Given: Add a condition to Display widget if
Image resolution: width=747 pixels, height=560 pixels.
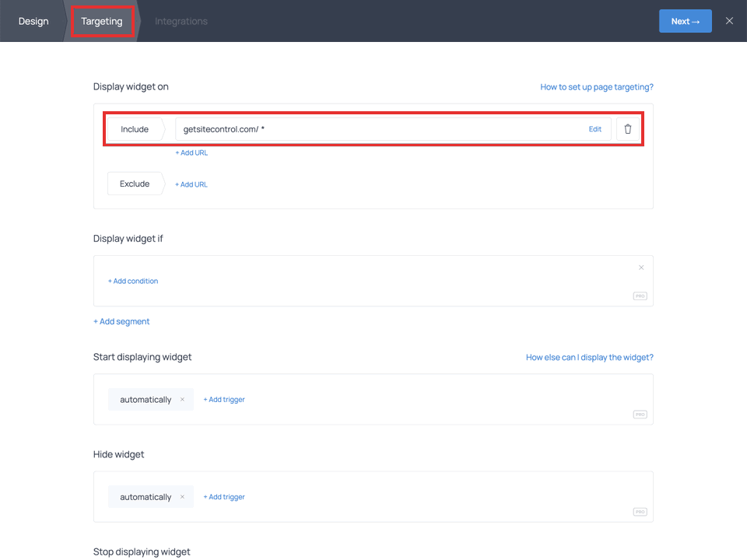Looking at the screenshot, I should click(133, 281).
